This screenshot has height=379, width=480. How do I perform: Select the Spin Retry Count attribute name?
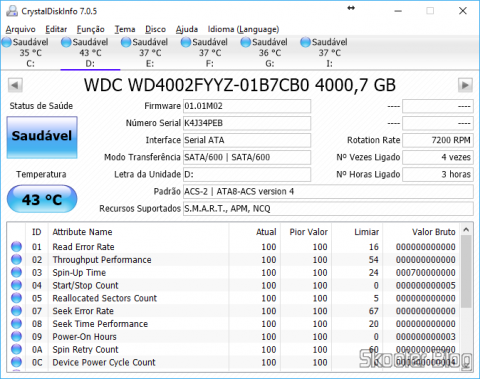tap(85, 349)
